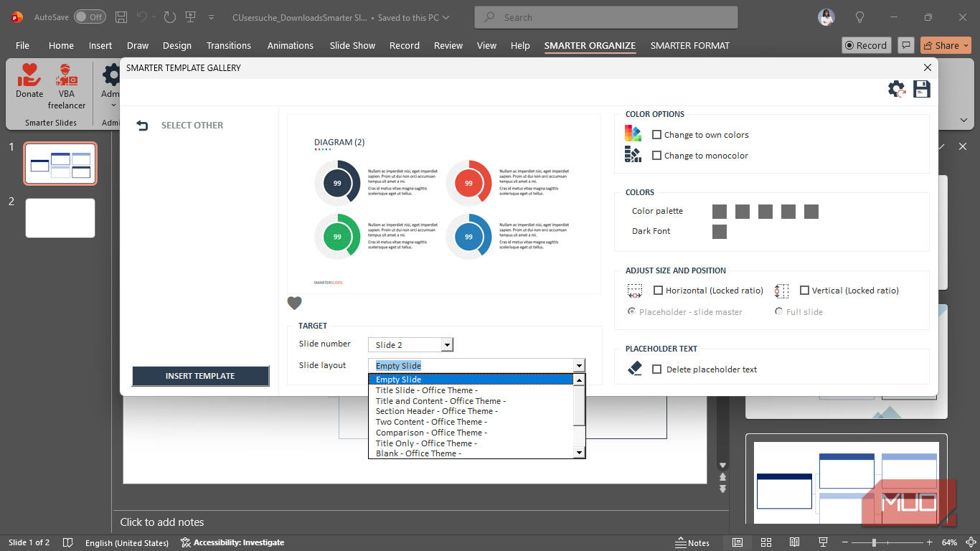Screen dimensions: 980x551
Task: Open the comments icon near Record
Action: [x=906, y=45]
